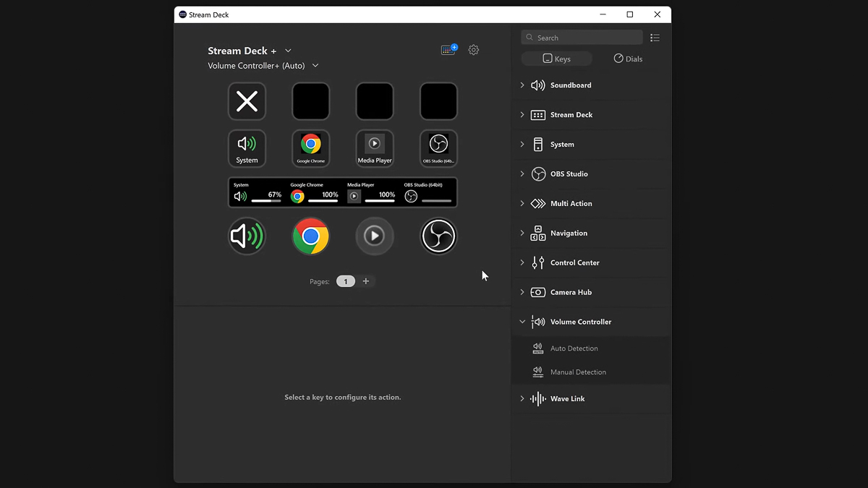Click the Wave Link waveform icon

coord(538,399)
